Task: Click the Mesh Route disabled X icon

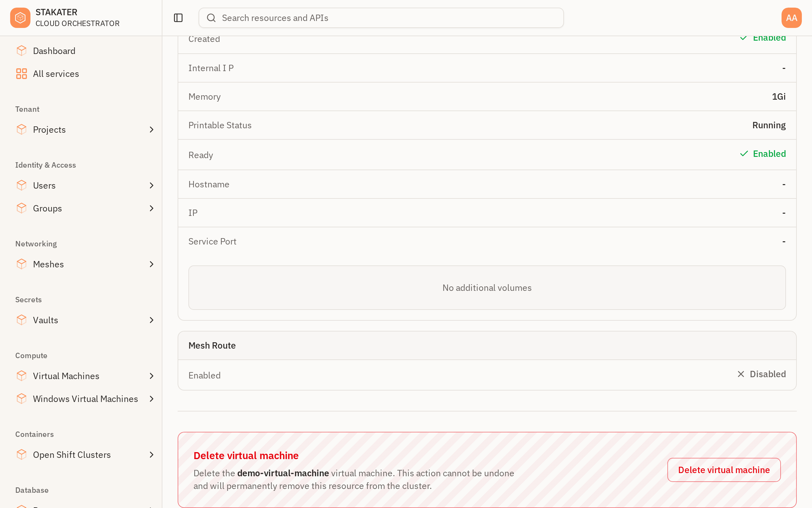Action: click(x=741, y=374)
